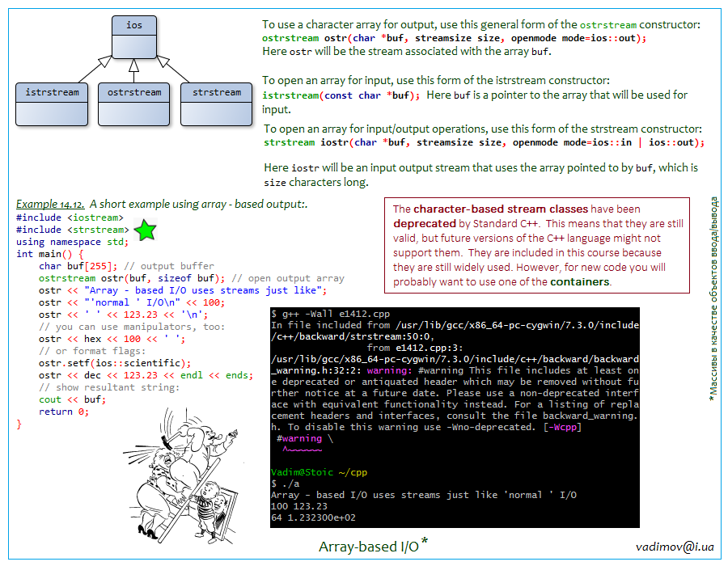Click '#warning \' terminal line
The width and height of the screenshot is (728, 566).
pos(305,438)
